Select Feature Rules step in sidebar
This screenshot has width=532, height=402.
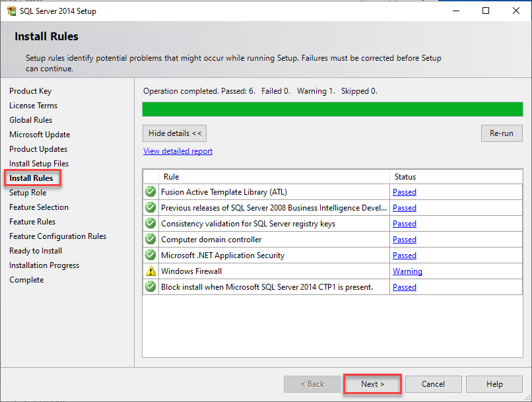click(x=32, y=222)
